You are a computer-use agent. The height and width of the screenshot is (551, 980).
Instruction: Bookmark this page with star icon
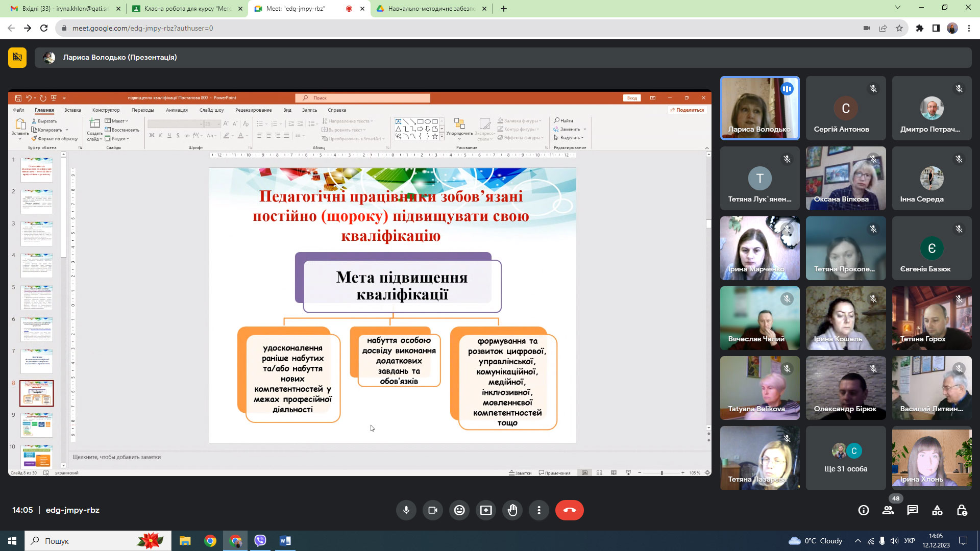click(x=899, y=28)
